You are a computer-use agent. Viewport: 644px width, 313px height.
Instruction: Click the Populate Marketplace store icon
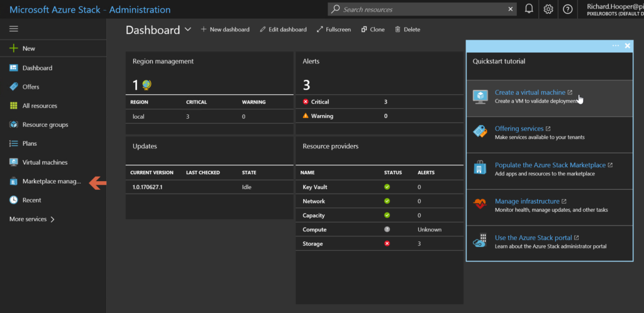[x=480, y=167]
